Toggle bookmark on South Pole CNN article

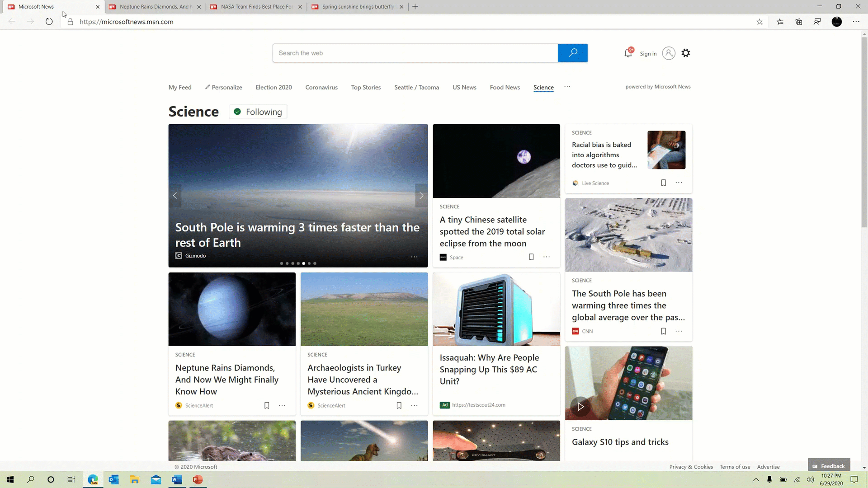663,331
